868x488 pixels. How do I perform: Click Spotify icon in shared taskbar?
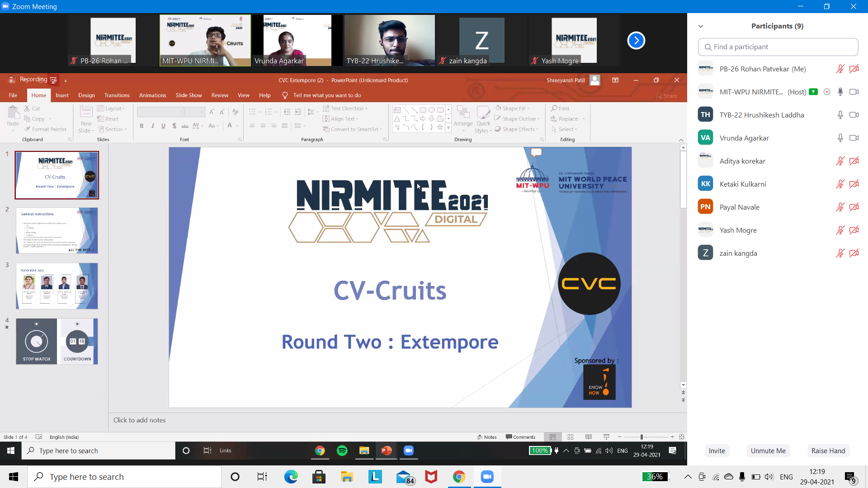coord(342,450)
